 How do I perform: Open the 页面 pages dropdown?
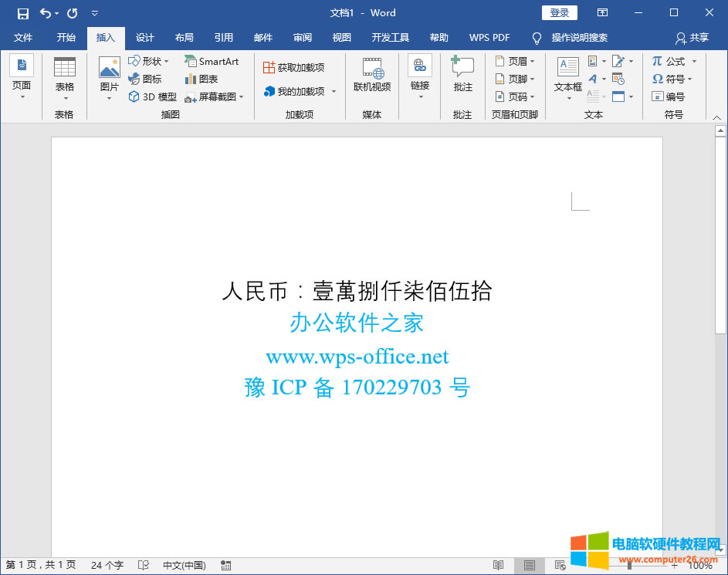click(22, 78)
